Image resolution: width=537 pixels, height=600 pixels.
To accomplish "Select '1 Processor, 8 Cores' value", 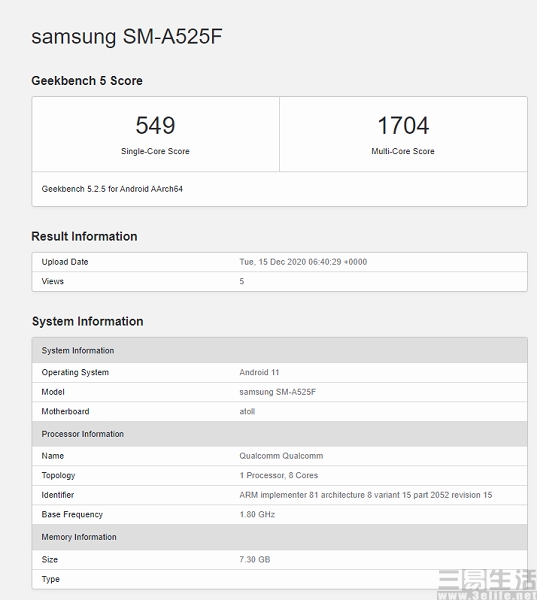I will pyautogui.click(x=279, y=475).
